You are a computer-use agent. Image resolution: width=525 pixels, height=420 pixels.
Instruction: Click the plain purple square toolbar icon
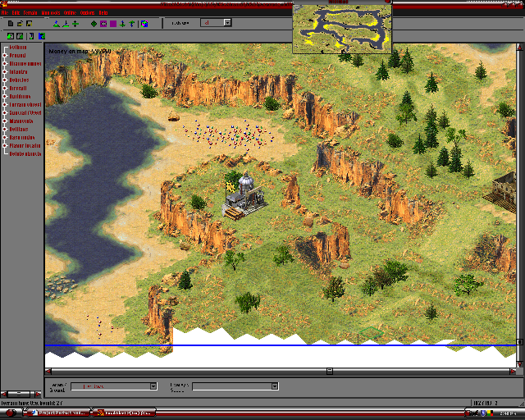113,24
